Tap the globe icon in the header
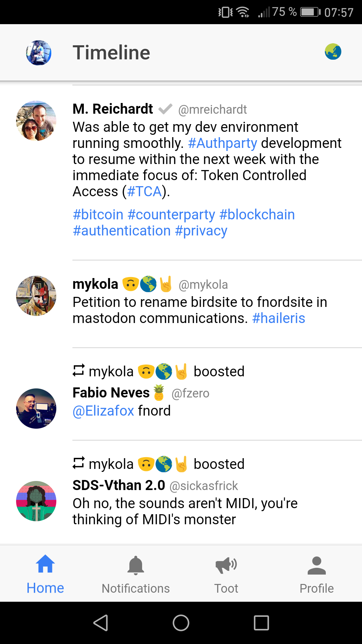The height and width of the screenshot is (644, 362). [x=333, y=52]
